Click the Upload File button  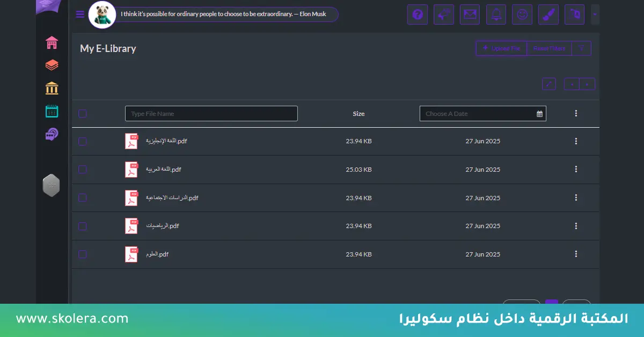[x=501, y=48]
